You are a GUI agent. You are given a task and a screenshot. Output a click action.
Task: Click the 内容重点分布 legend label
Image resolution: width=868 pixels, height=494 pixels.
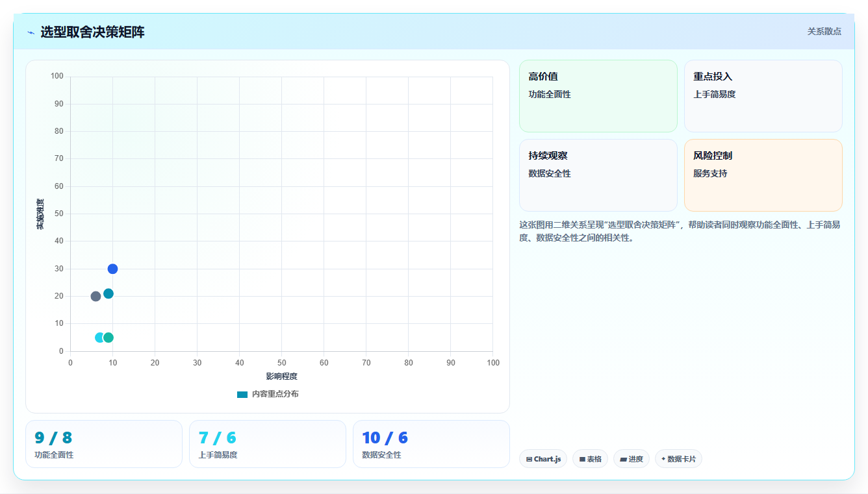[275, 394]
